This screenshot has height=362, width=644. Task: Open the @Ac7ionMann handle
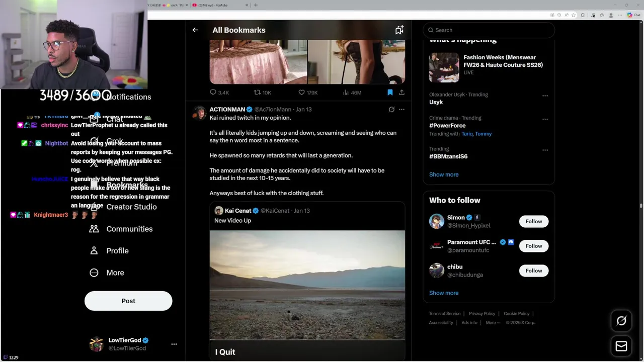273,109
